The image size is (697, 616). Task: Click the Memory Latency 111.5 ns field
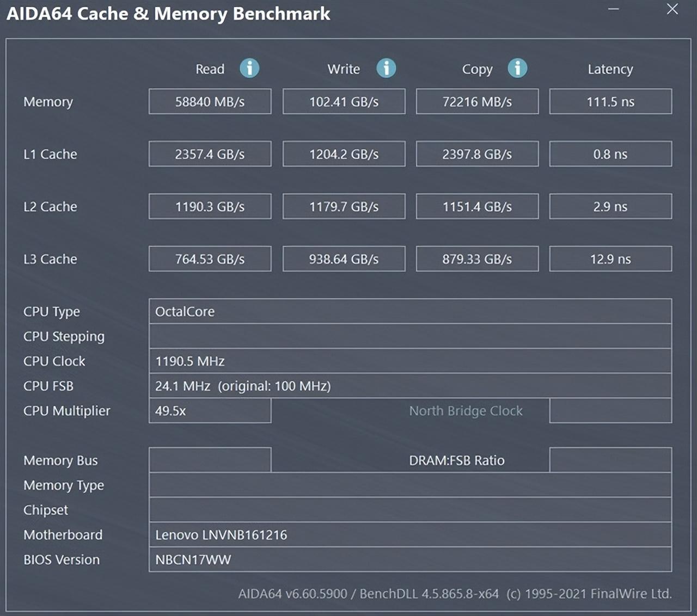pyautogui.click(x=610, y=102)
